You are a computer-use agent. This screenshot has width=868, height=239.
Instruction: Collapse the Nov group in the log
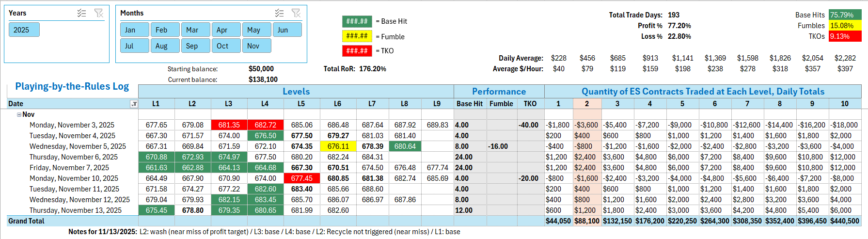tap(19, 115)
